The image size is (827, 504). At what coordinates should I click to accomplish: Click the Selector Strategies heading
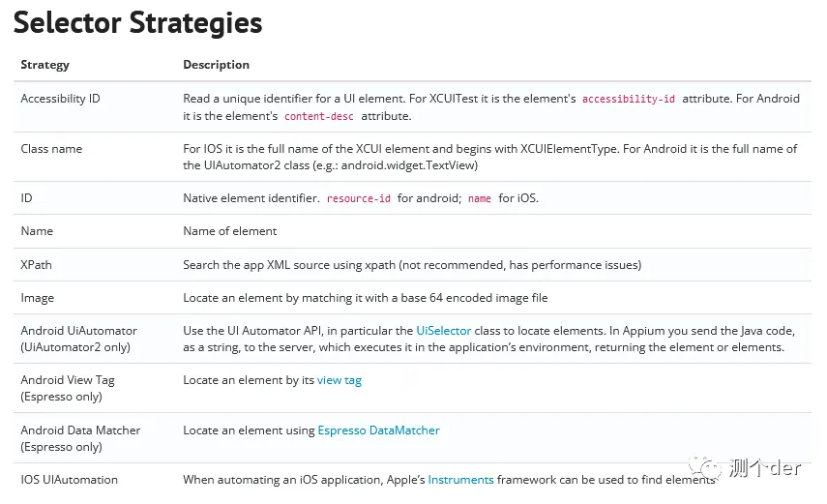coord(137,22)
